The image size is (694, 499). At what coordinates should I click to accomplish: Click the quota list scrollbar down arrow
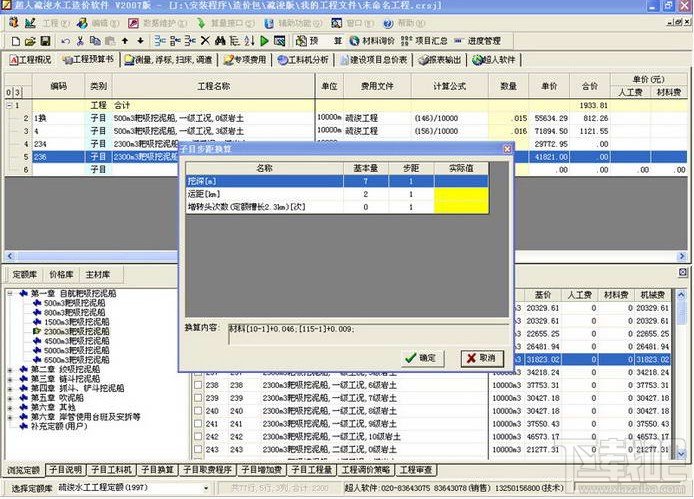pos(681,454)
